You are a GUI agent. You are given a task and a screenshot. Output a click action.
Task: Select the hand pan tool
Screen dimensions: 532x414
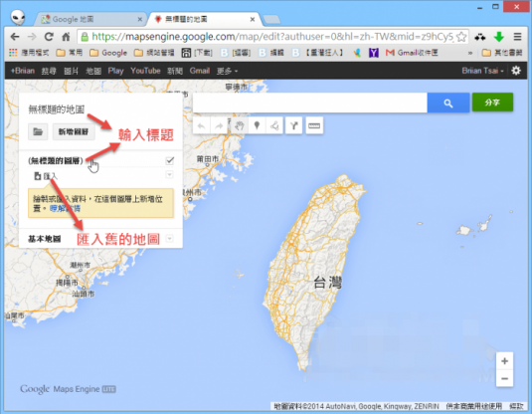(239, 126)
